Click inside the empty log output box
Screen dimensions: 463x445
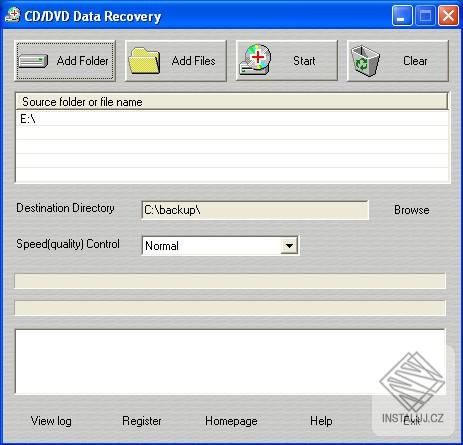pos(230,362)
